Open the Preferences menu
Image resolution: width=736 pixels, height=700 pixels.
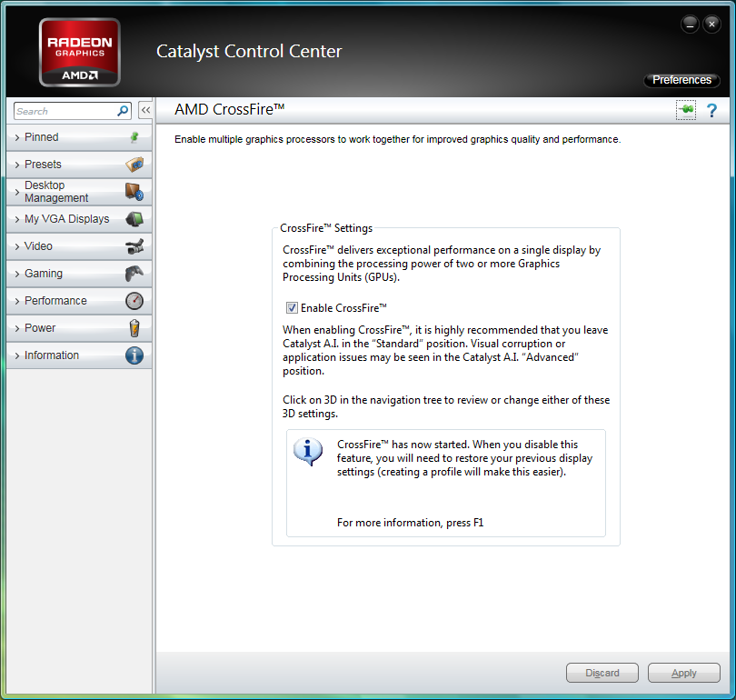(x=681, y=80)
